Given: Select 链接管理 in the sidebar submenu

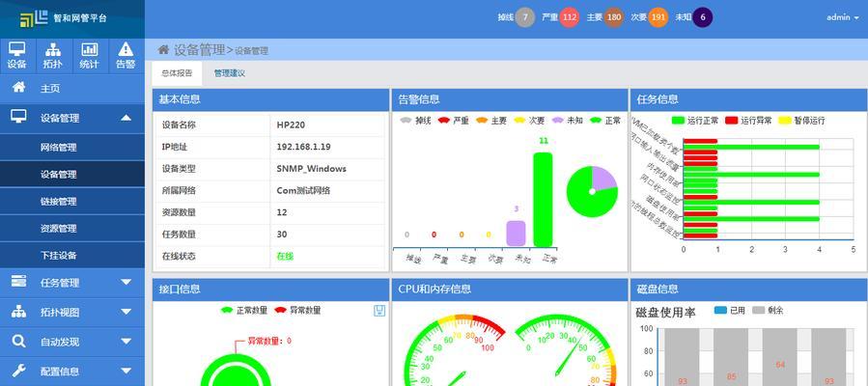Looking at the screenshot, I should click(72, 202).
